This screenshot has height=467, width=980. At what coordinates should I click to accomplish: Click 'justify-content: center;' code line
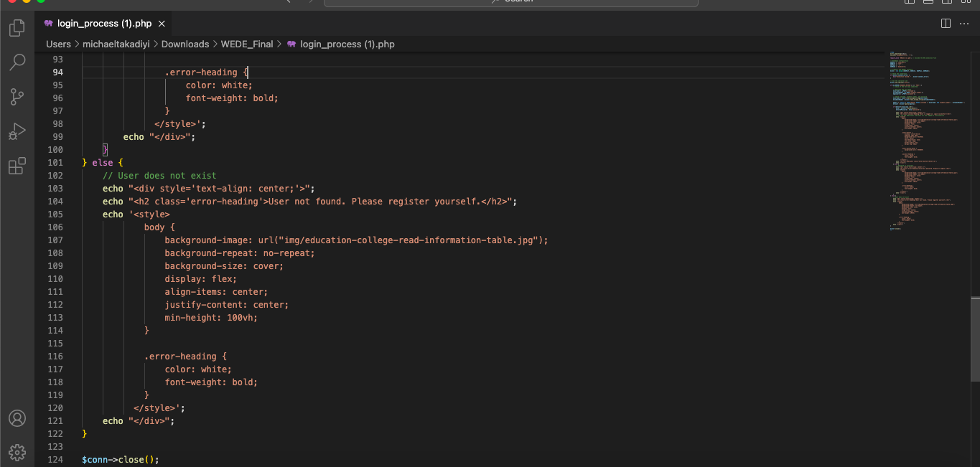226,305
